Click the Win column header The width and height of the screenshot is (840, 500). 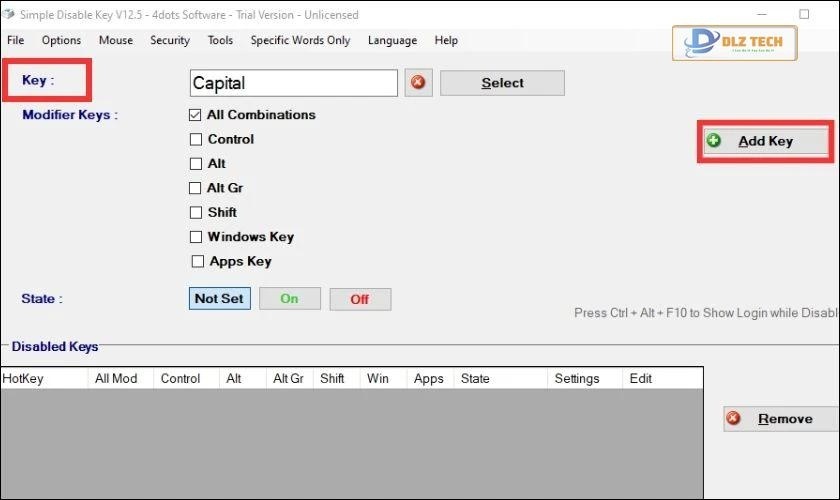(x=383, y=378)
